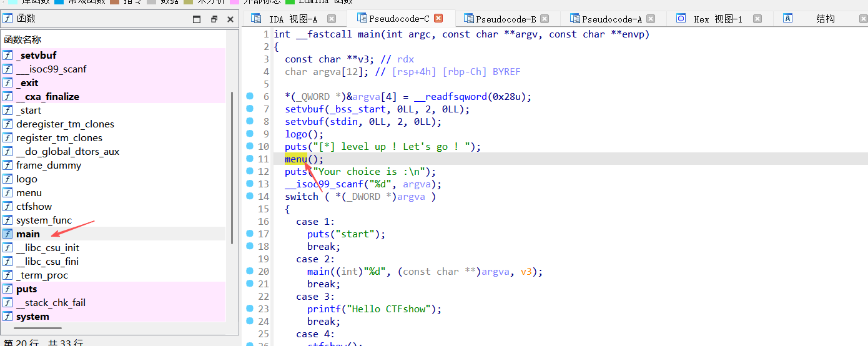Click the Hex 视图-1 tab icon
This screenshot has width=868, height=346.
click(681, 19)
